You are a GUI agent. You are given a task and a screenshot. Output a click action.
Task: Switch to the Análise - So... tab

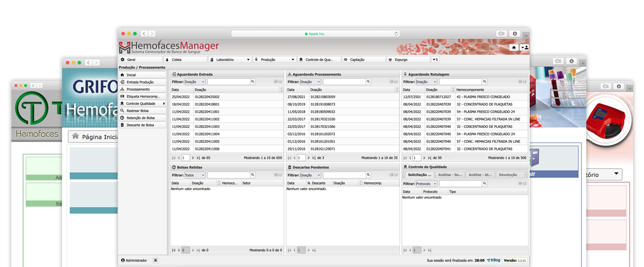450,175
